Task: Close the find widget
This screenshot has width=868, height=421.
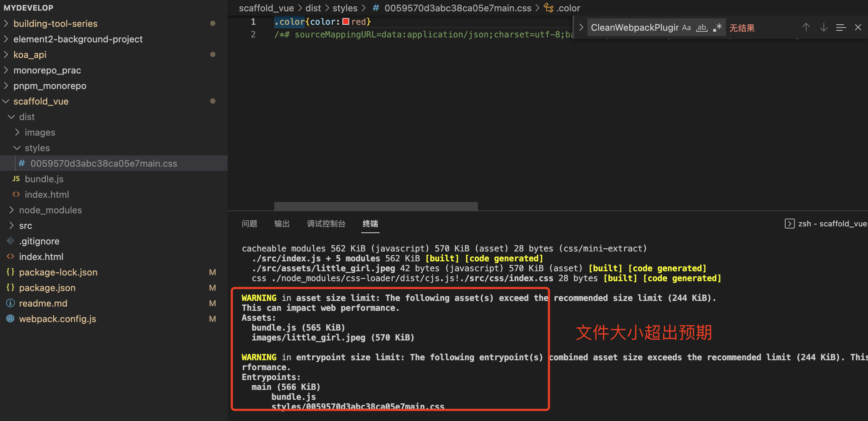Action: click(858, 28)
